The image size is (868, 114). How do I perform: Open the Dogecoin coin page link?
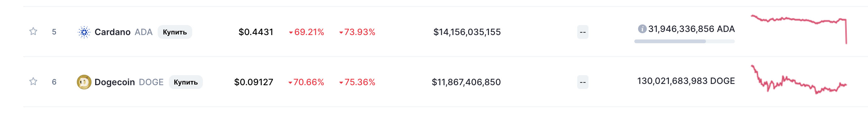pyautogui.click(x=129, y=82)
